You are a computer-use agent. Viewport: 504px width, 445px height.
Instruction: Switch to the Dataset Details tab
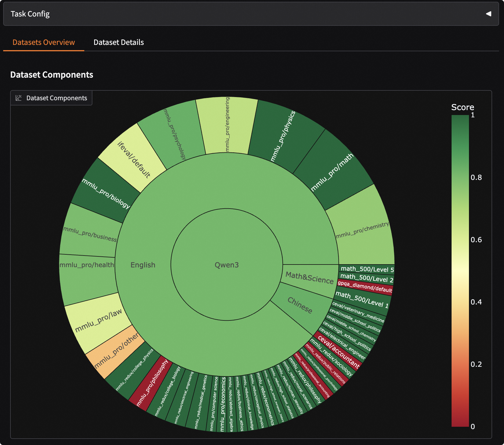tap(118, 42)
